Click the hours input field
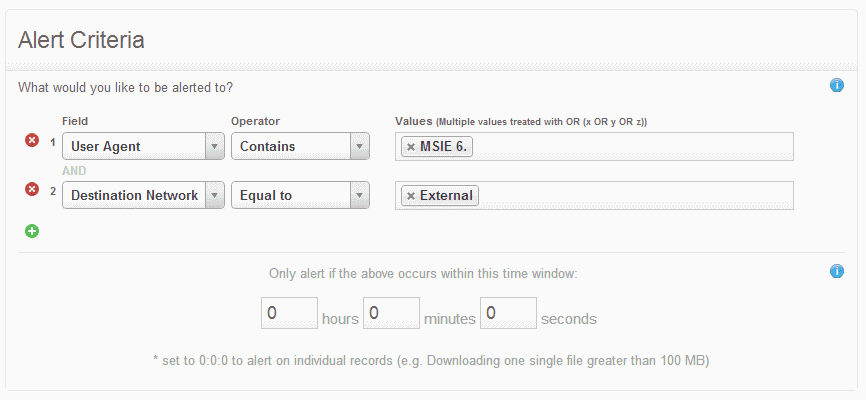The image size is (866, 400). click(289, 313)
